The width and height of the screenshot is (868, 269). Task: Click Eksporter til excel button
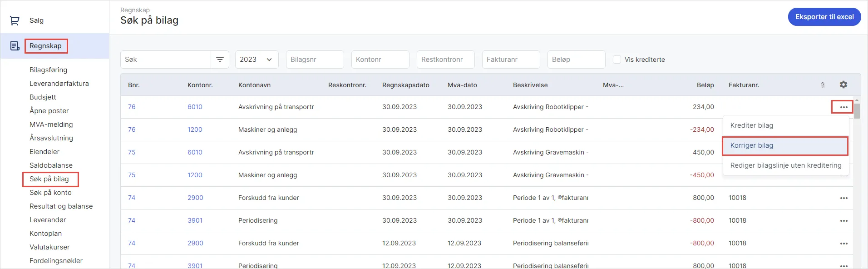coord(824,17)
